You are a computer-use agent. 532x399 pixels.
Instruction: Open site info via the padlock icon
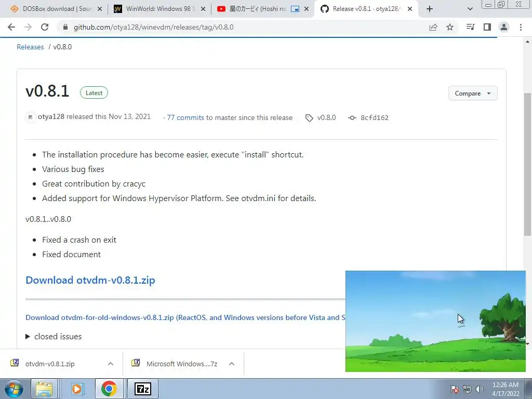65,27
